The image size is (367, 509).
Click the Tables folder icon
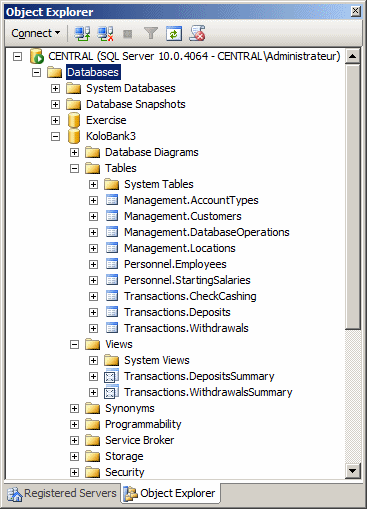click(92, 168)
